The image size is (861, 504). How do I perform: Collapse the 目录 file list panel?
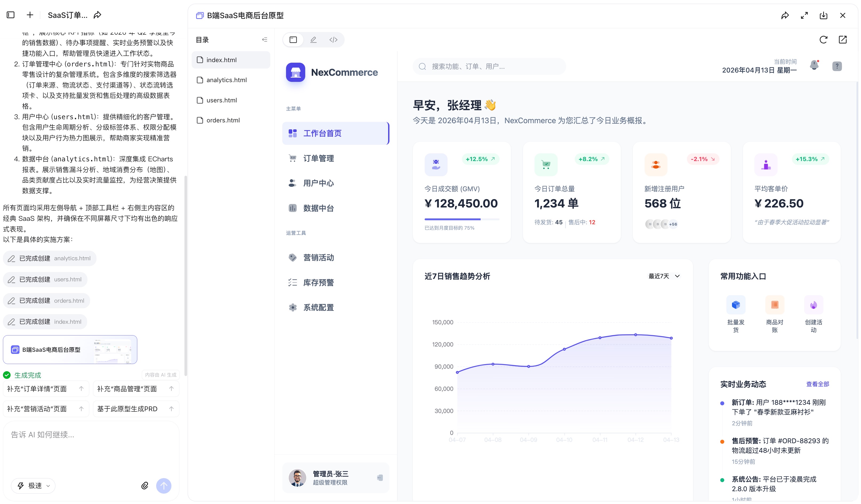[x=264, y=40]
